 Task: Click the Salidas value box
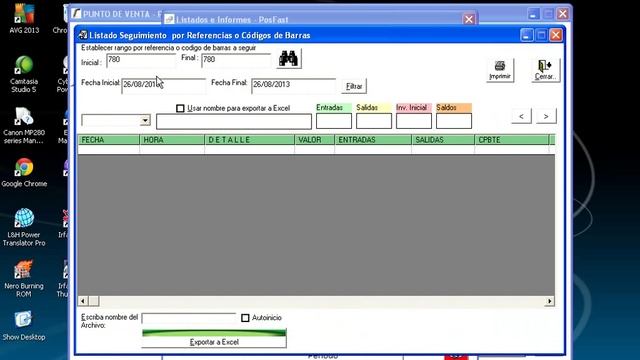coord(374,121)
